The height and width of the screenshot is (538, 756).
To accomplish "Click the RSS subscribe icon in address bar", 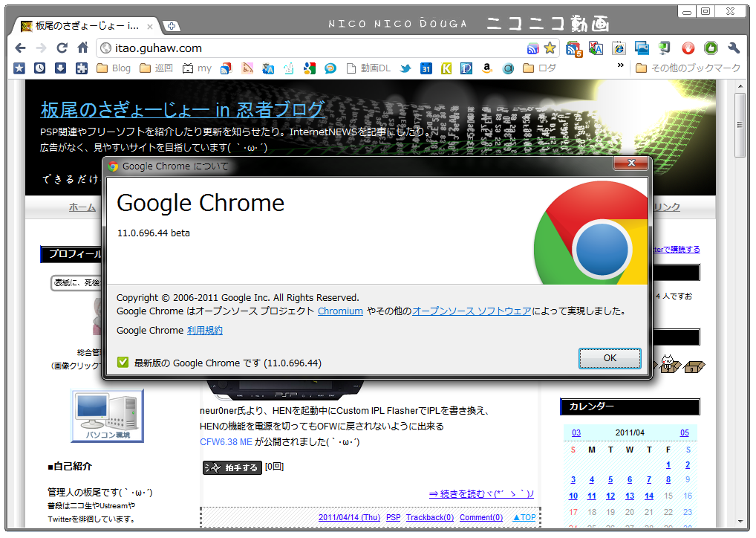I will tap(532, 48).
